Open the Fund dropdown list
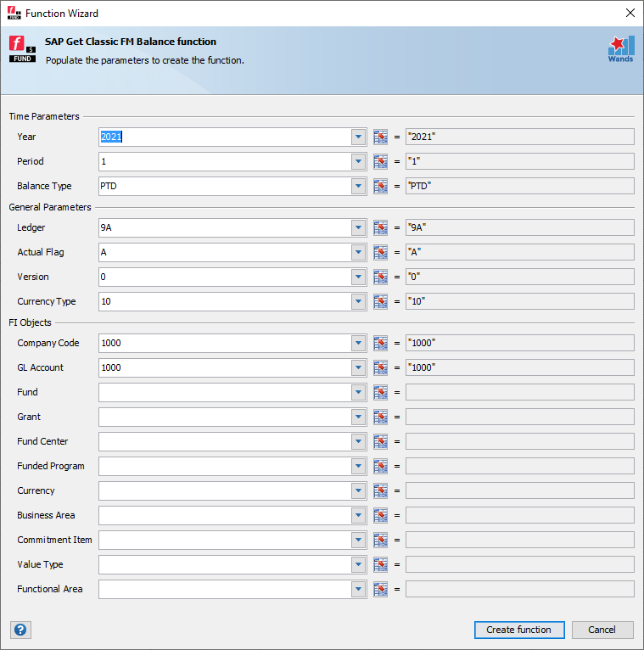This screenshot has height=650, width=644. tap(358, 392)
